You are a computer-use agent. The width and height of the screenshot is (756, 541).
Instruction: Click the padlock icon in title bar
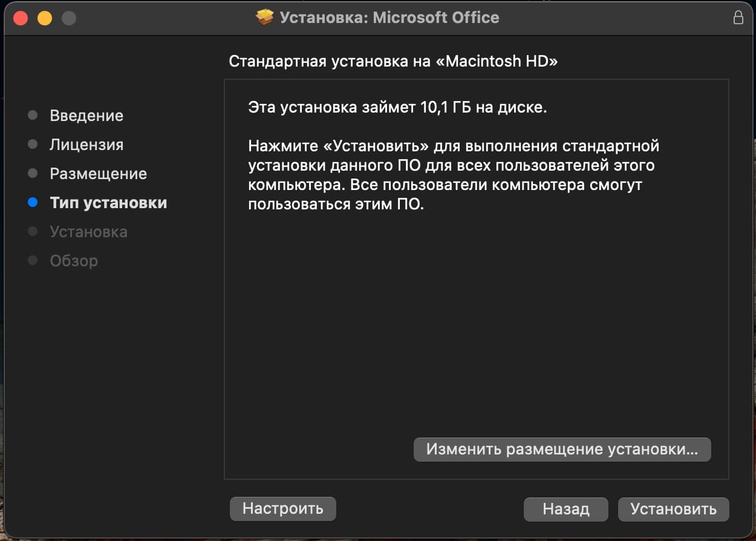click(738, 18)
